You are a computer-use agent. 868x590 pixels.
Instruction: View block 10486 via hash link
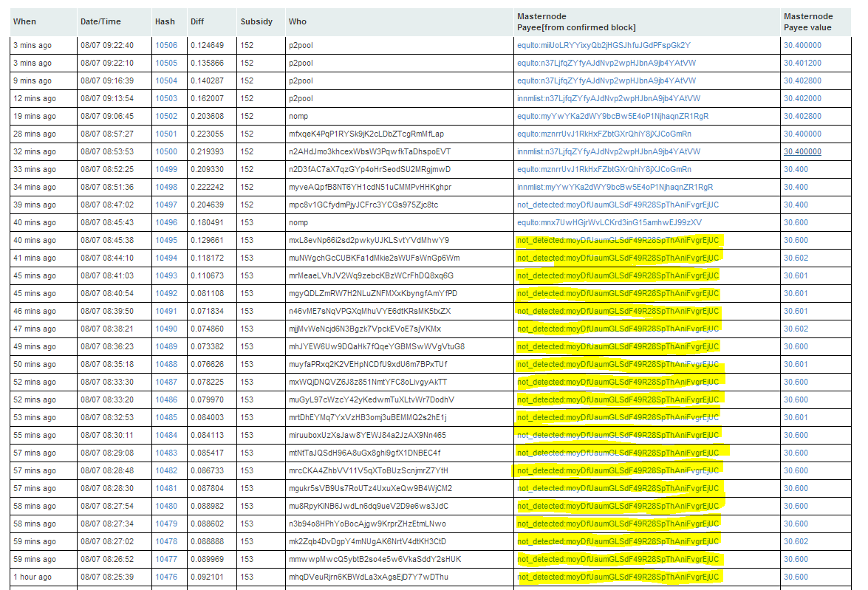[x=166, y=399]
